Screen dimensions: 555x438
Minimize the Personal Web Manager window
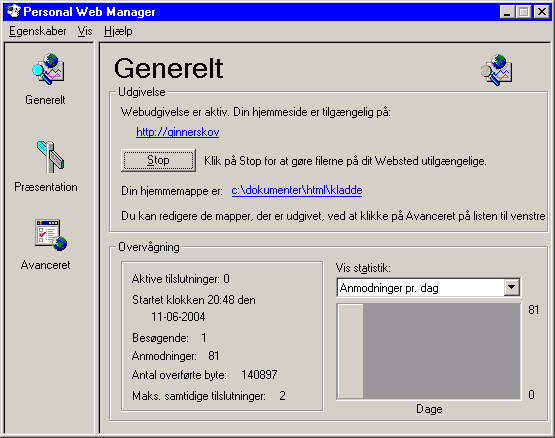507,12
